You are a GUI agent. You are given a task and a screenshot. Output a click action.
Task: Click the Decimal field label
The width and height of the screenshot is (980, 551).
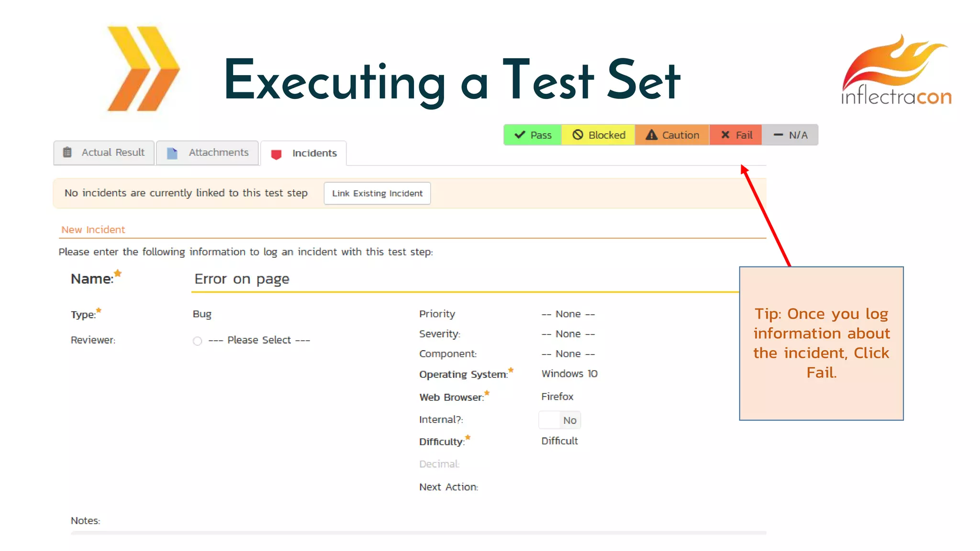(x=439, y=464)
